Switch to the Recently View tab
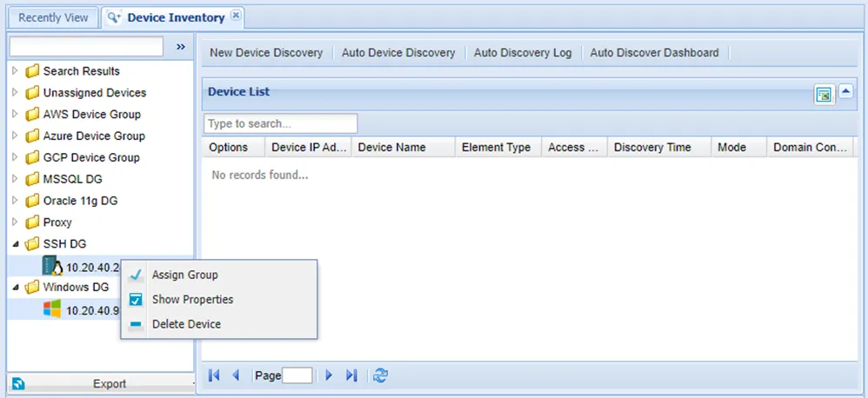Image resolution: width=868 pixels, height=398 pixels. 53,17
